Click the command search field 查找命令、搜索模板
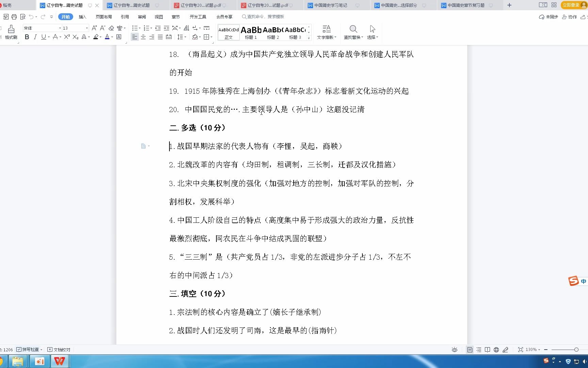 pos(263,17)
